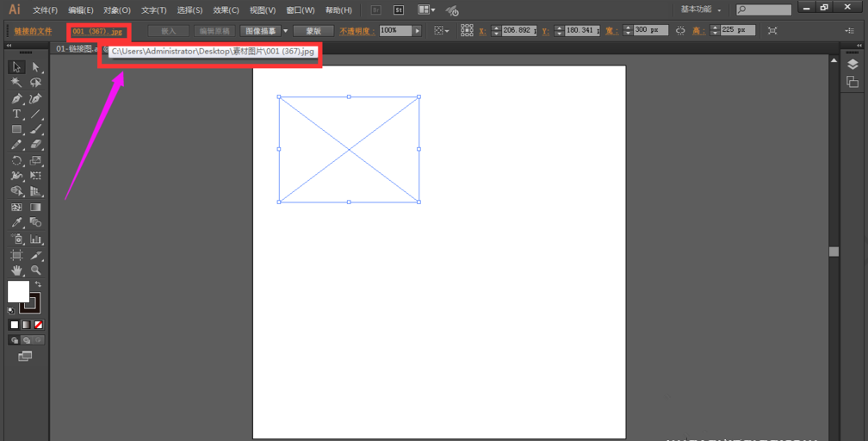
Task: Open the 基本功能 workspace dropdown
Action: [x=700, y=10]
